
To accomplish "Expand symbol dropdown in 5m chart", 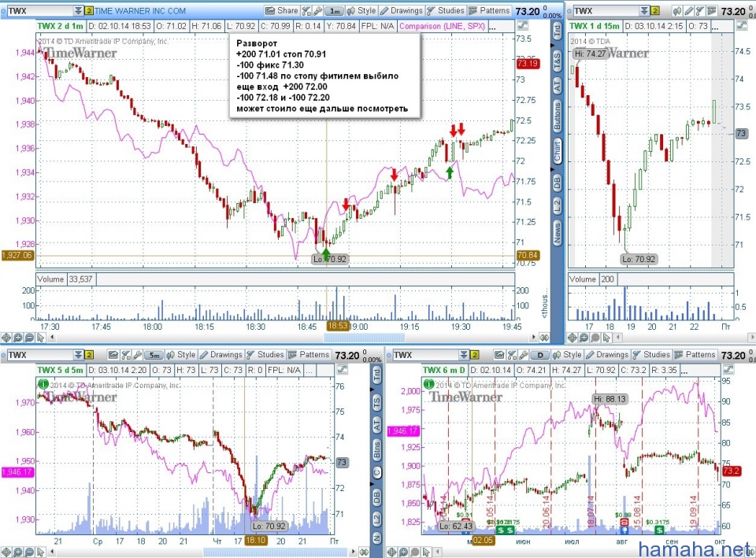I will [x=79, y=355].
